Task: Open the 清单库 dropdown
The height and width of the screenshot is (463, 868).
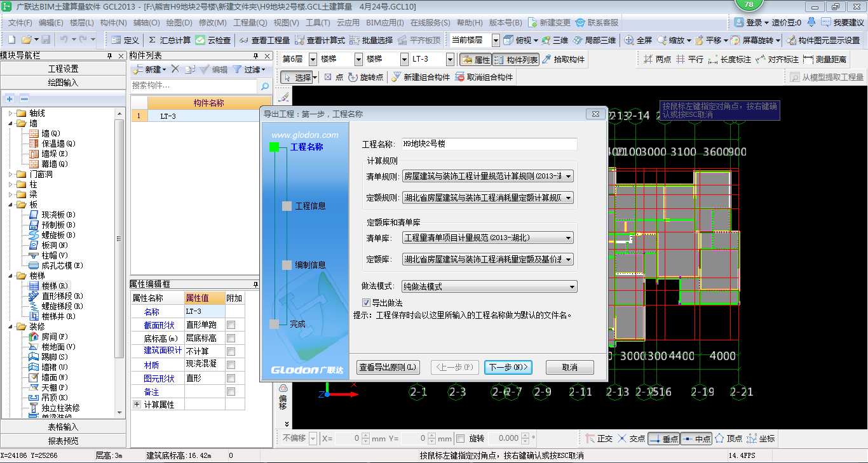Action: (x=567, y=238)
